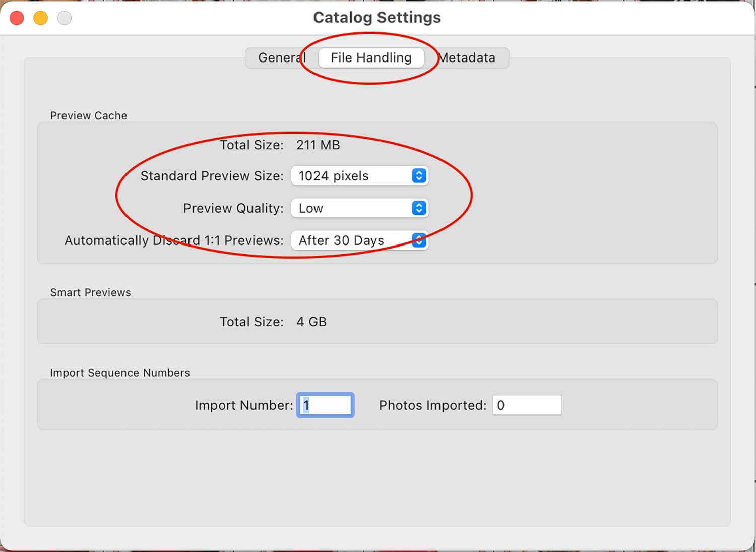Screen dimensions: 756x552
Task: Open the Standard Preview Size dropdown
Action: [x=360, y=176]
